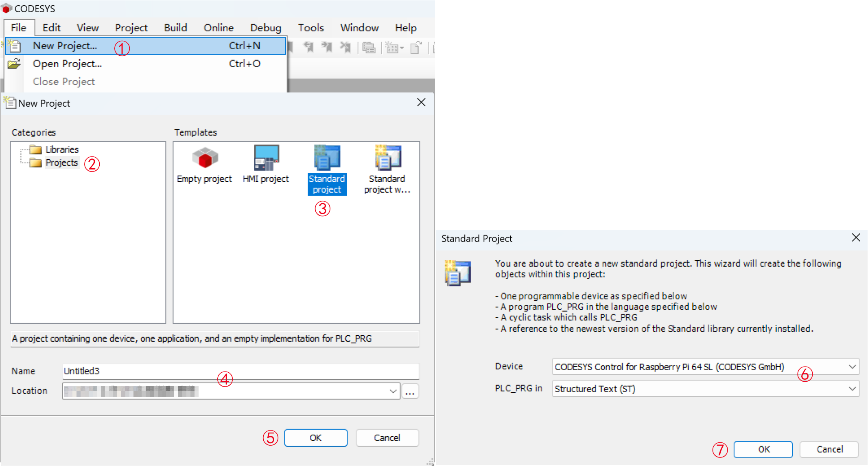
Task: Open the Device dropdown in Standard Project
Action: pyautogui.click(x=852, y=367)
